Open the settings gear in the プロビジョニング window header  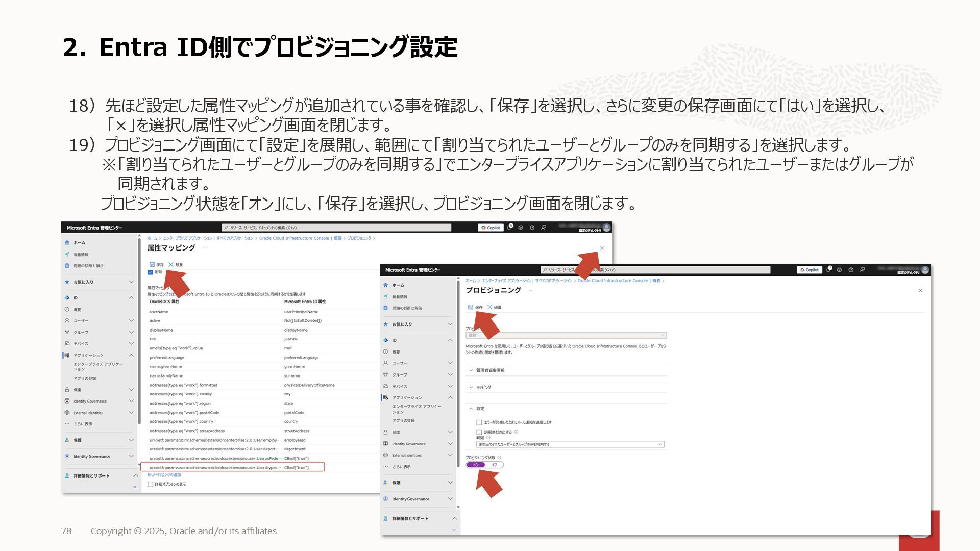(x=839, y=270)
